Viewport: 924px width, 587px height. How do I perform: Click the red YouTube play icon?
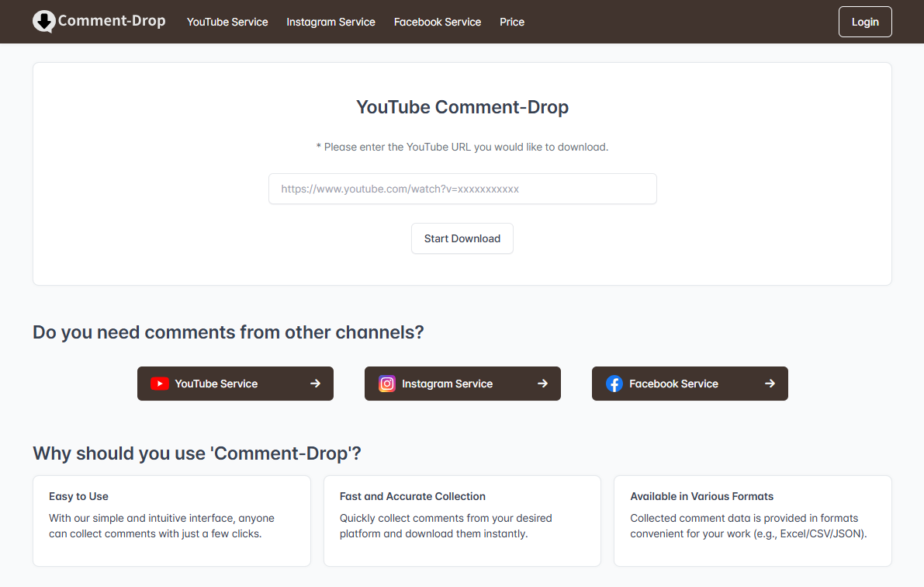click(x=160, y=384)
